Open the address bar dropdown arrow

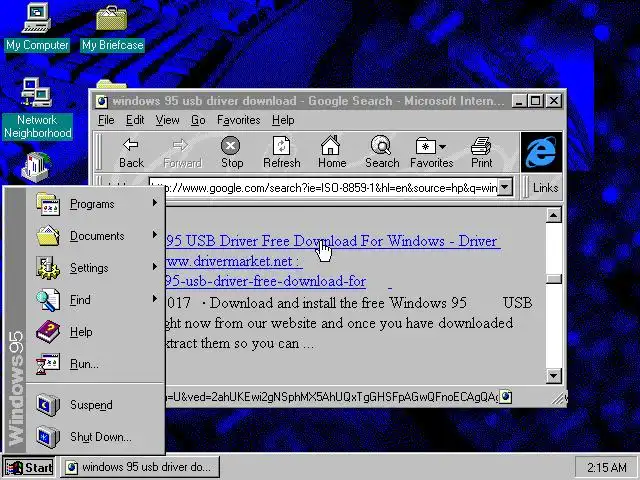pos(505,188)
